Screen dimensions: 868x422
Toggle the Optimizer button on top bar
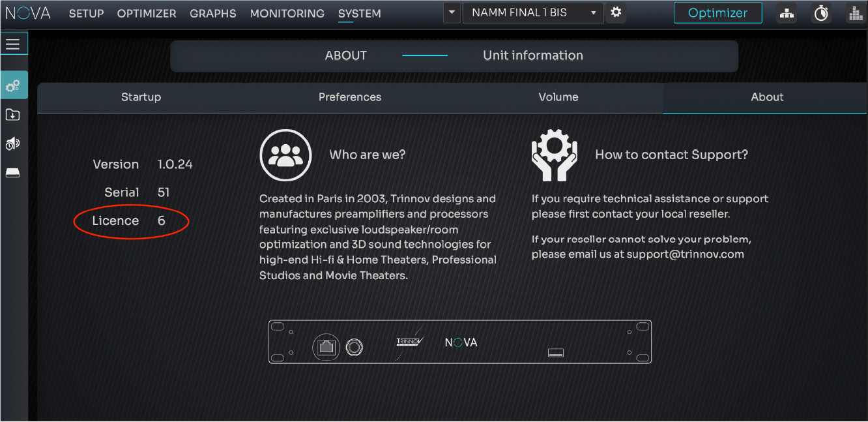coord(717,13)
